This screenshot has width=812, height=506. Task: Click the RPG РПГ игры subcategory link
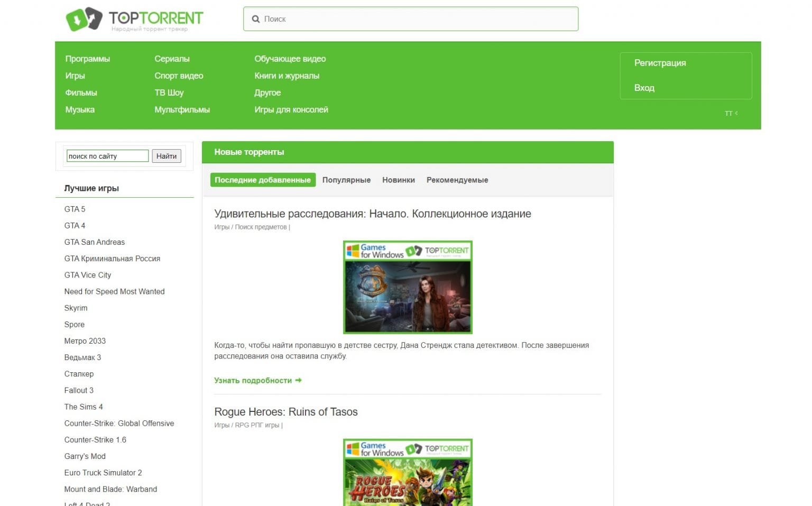[257, 425]
